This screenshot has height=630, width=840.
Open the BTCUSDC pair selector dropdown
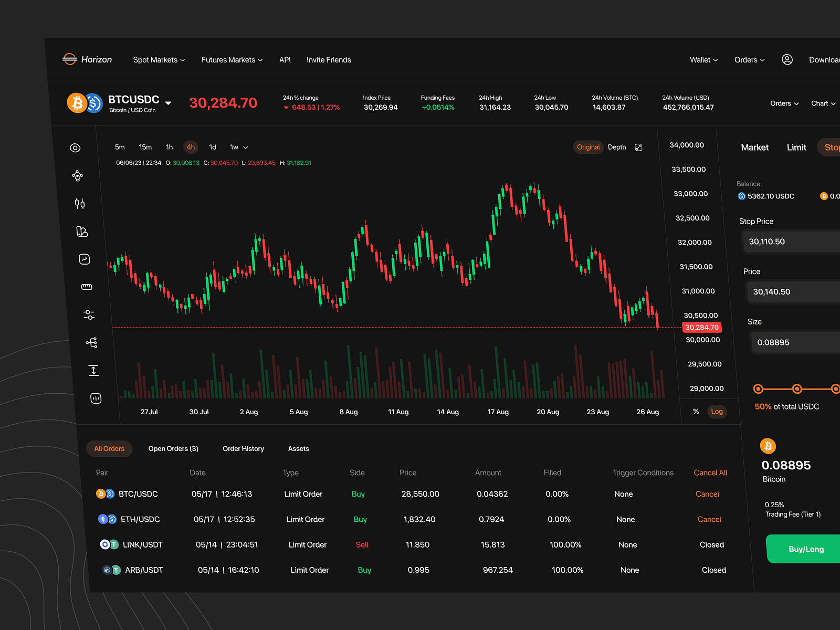point(168,103)
